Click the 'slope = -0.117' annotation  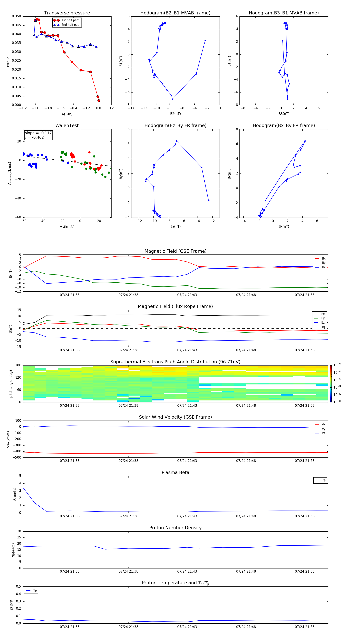pos(38,133)
